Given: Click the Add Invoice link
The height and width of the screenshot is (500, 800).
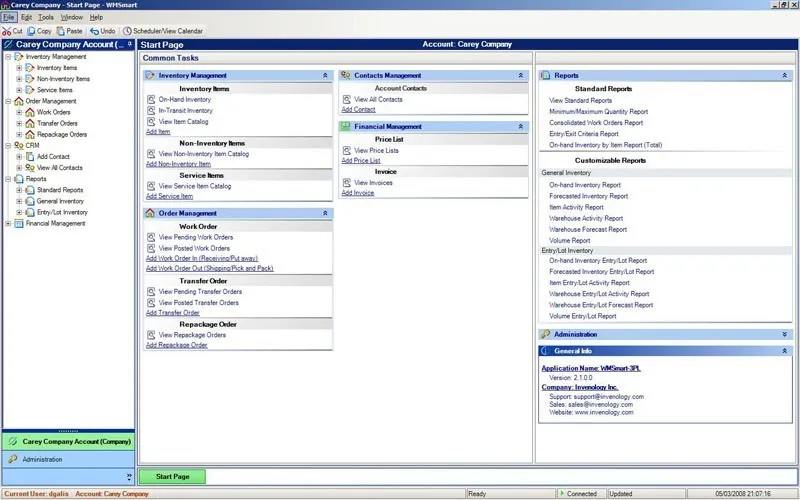Looking at the screenshot, I should 358,193.
